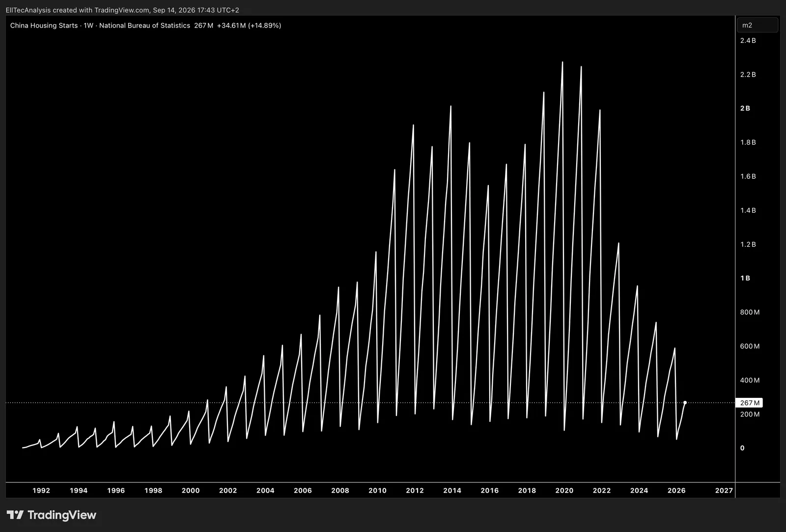
Task: Click the 1992 label on time axis
Action: coord(41,490)
